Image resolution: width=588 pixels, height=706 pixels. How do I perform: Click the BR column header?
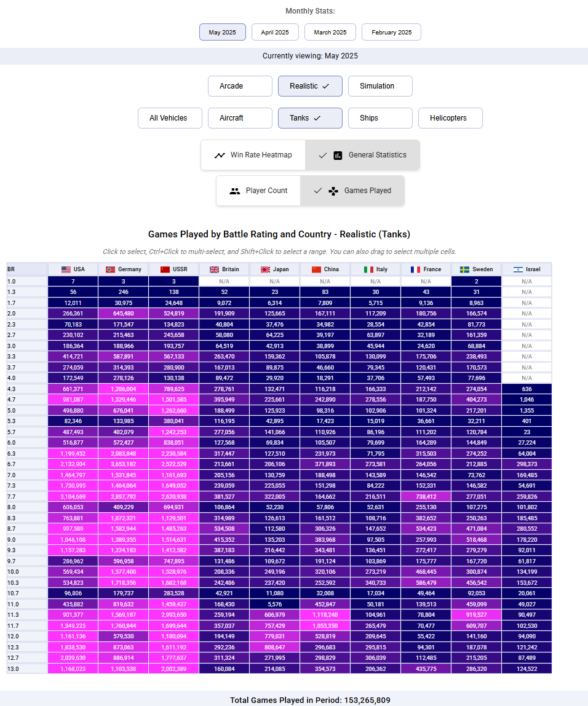point(27,269)
